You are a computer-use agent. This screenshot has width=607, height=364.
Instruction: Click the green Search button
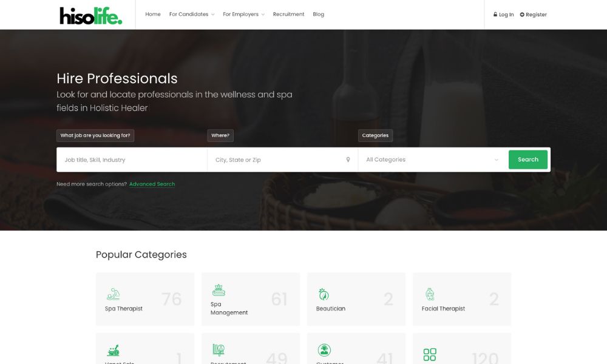(x=528, y=160)
